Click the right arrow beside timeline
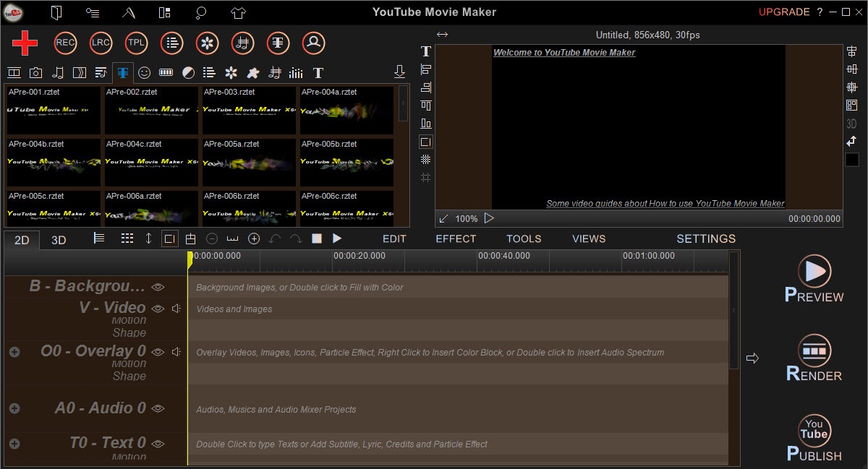The image size is (868, 469). click(x=752, y=358)
